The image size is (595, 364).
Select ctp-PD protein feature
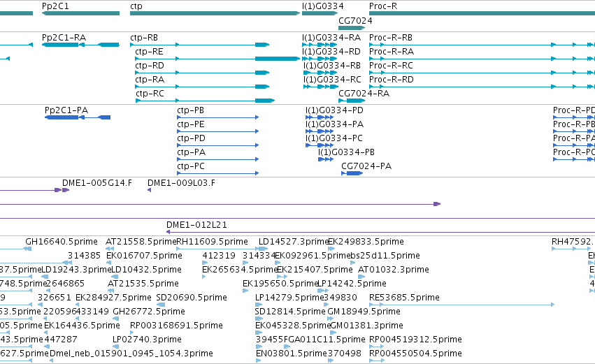point(218,145)
